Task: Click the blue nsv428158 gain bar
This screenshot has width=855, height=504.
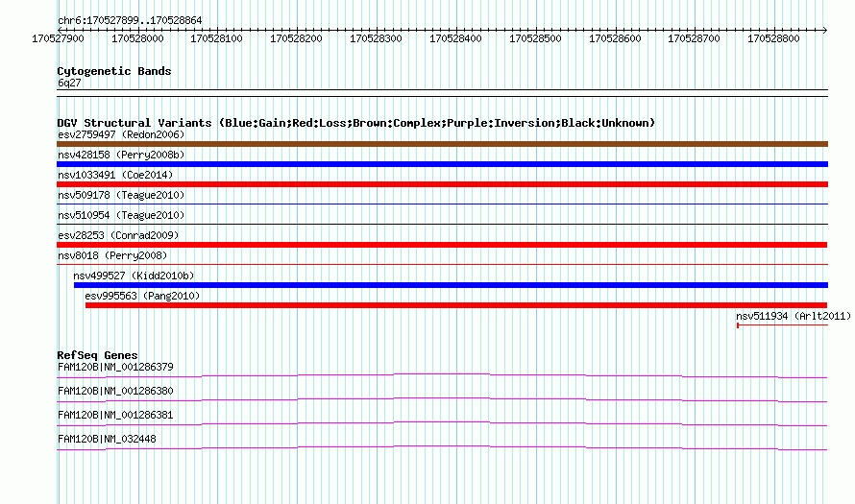Action: (442, 164)
